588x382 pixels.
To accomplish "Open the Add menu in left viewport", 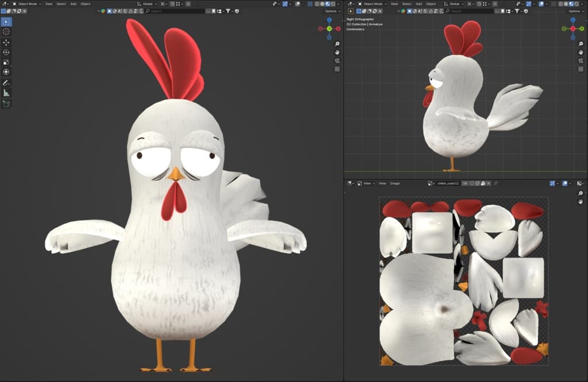I will pos(73,3).
